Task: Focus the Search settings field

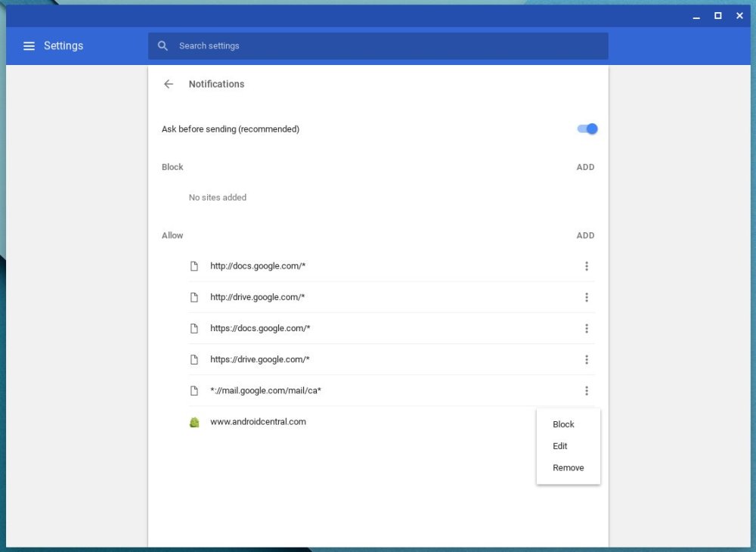Action: 378,46
